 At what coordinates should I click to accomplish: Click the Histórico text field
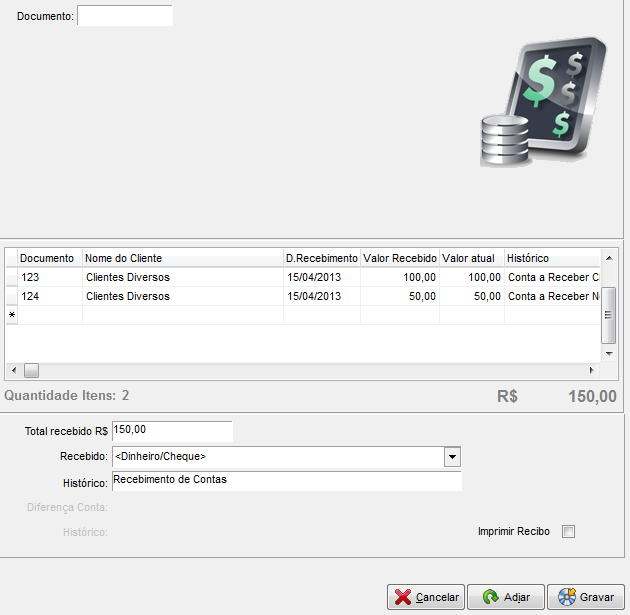click(287, 481)
